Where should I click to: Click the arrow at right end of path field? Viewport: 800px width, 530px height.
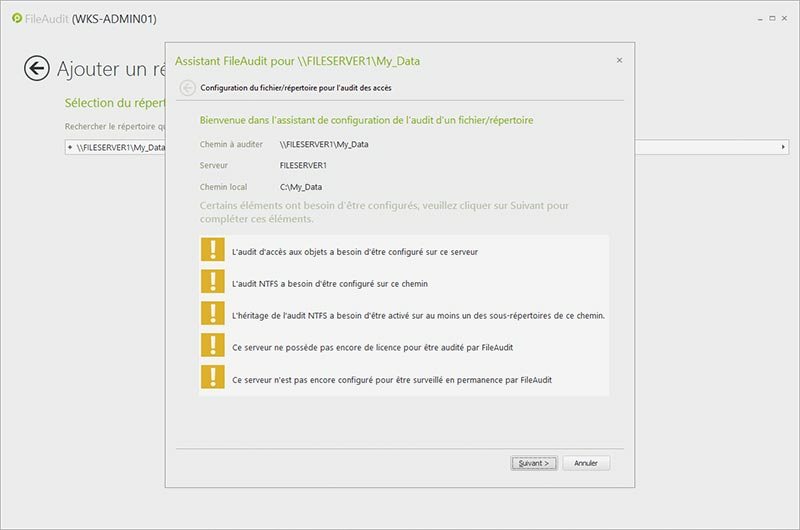(x=783, y=147)
